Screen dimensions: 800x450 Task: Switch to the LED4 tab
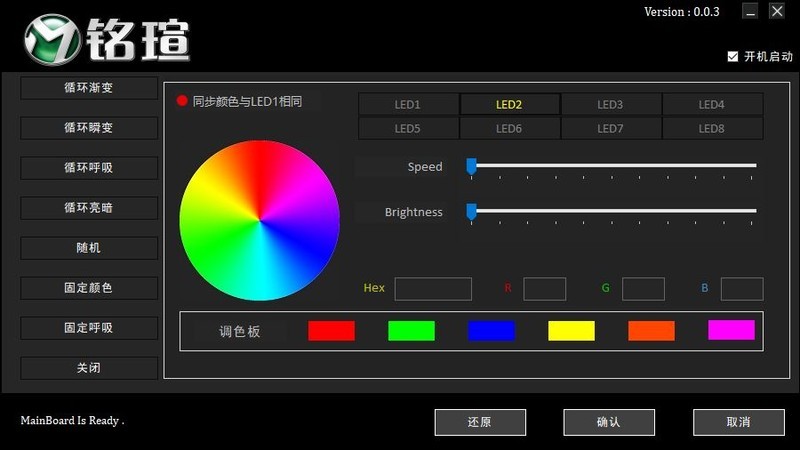click(x=712, y=104)
